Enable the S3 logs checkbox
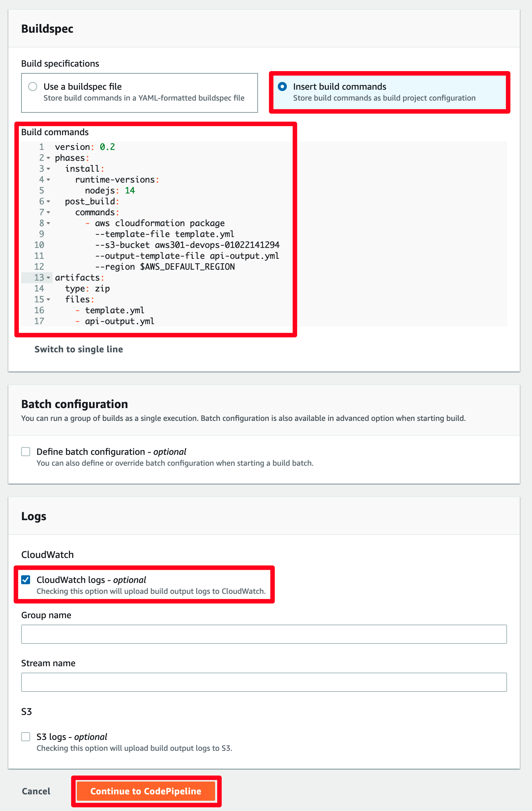Screen dimensions: 532x811 point(26,737)
